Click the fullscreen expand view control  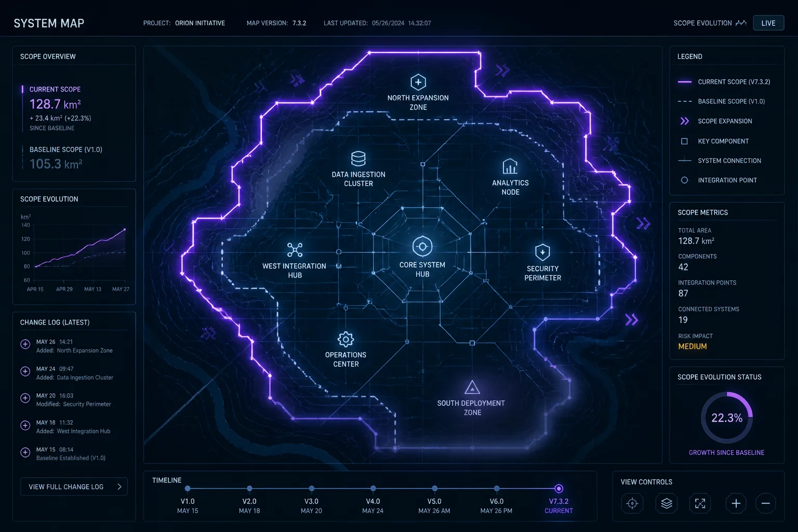click(700, 503)
